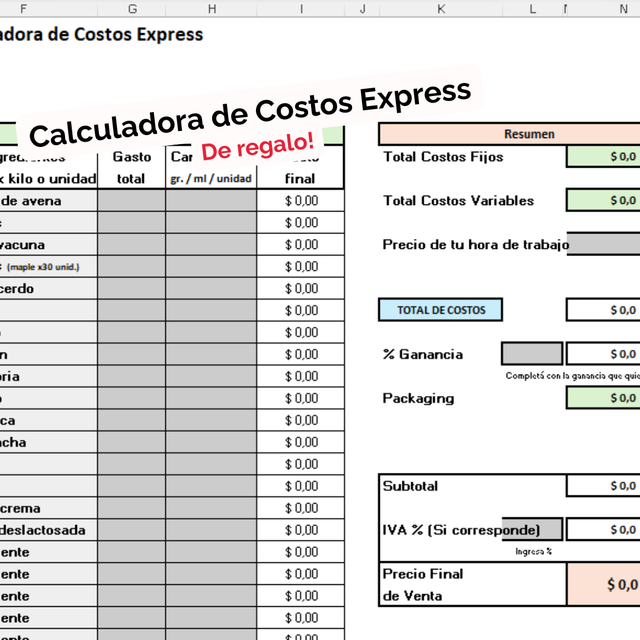This screenshot has width=640, height=640.
Task: Select column G header
Action: 132,8
